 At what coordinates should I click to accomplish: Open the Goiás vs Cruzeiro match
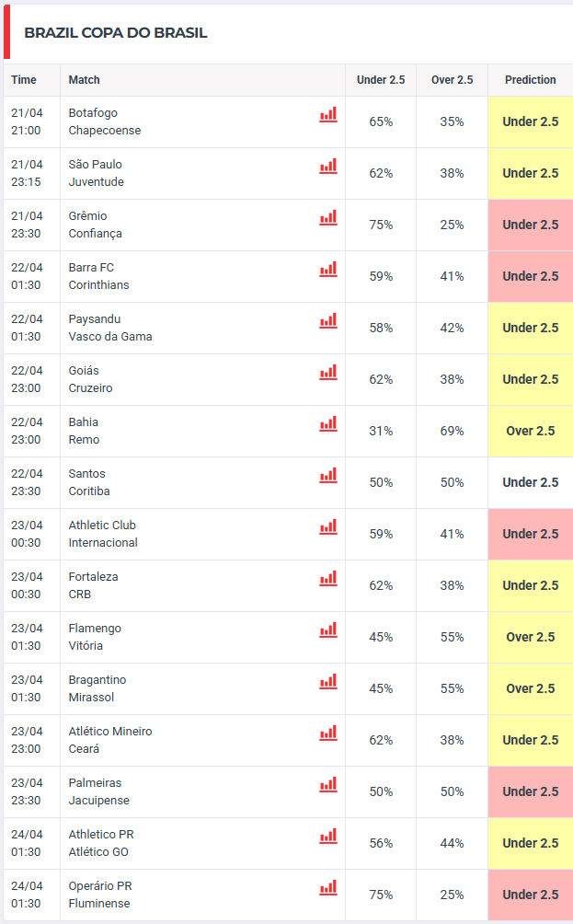click(x=91, y=379)
